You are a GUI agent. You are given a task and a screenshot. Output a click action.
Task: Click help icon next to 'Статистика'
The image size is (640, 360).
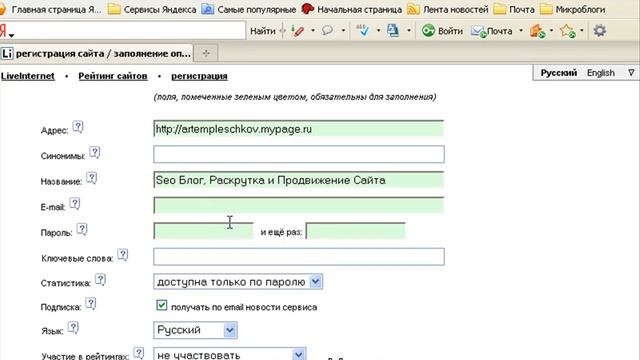(x=100, y=280)
